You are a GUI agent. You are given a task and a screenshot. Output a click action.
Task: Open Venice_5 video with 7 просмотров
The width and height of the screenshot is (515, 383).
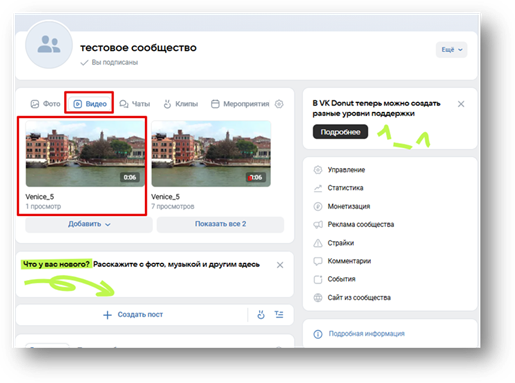tap(211, 153)
